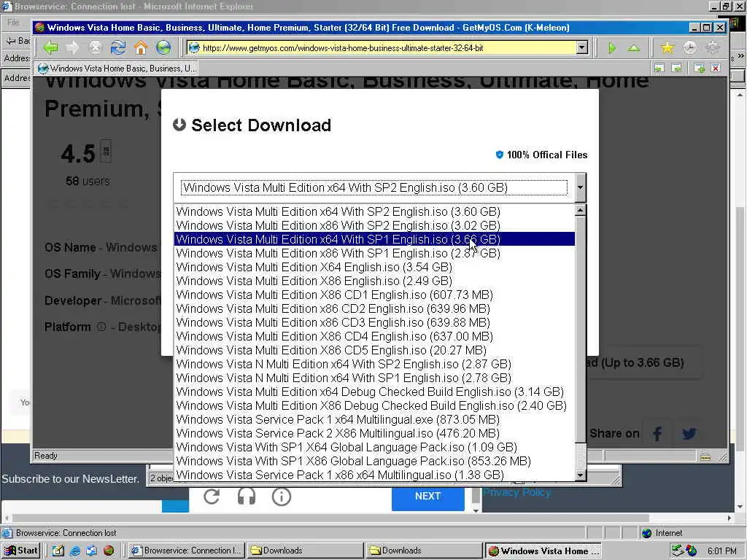Screen dimensions: 747x560
Task: Choose SP1 X64 Global Language Pack.iso
Action: 374,447
